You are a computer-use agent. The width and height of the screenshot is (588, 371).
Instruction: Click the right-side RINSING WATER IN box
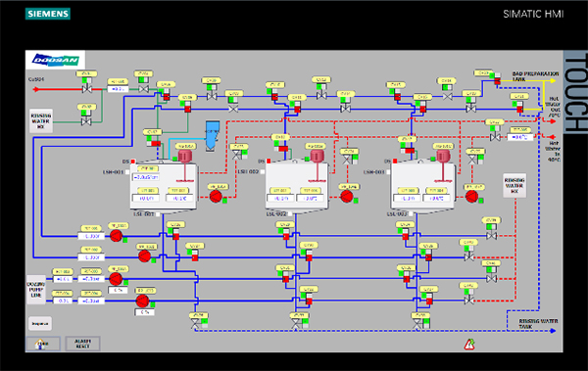pyautogui.click(x=514, y=186)
